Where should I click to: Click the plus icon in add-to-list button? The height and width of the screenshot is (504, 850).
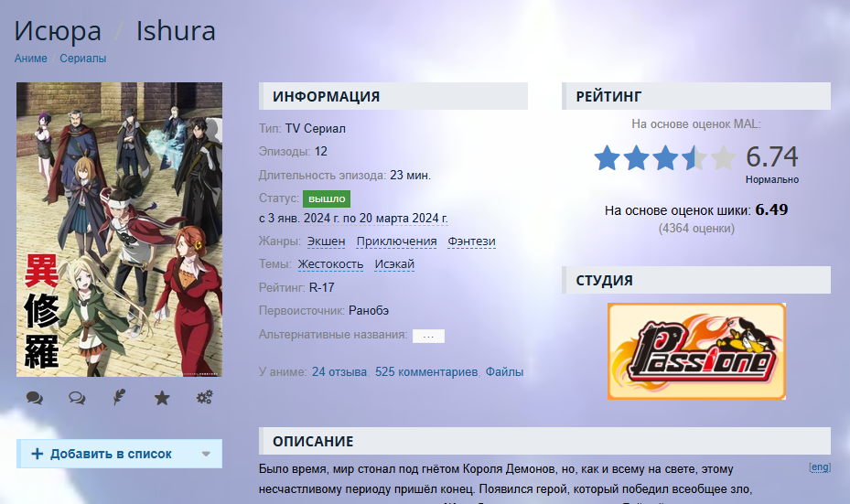pyautogui.click(x=38, y=454)
